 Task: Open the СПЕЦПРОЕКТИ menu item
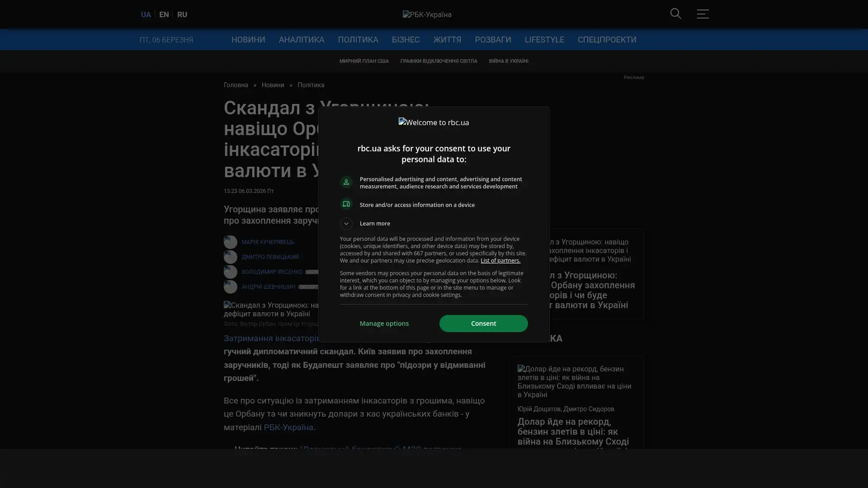(x=607, y=40)
